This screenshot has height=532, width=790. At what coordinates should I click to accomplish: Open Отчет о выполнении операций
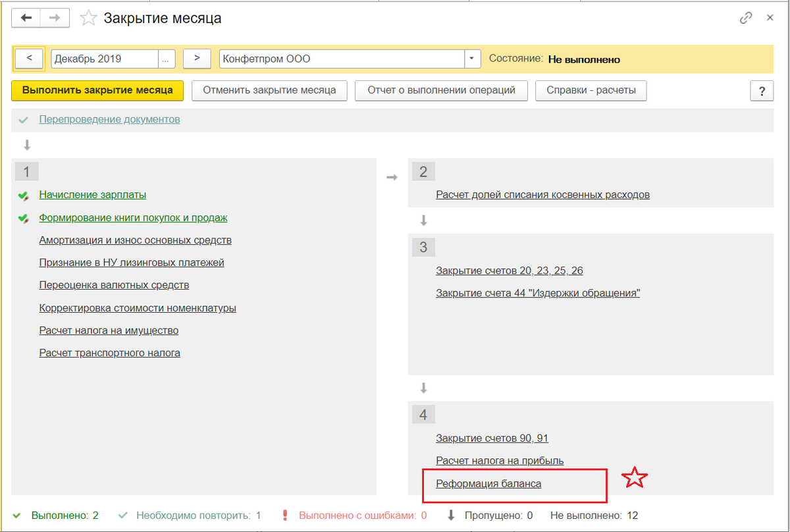441,91
